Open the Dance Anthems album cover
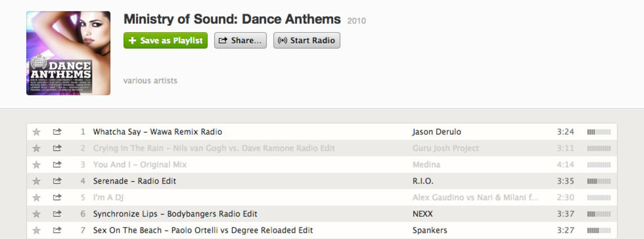 pos(68,53)
